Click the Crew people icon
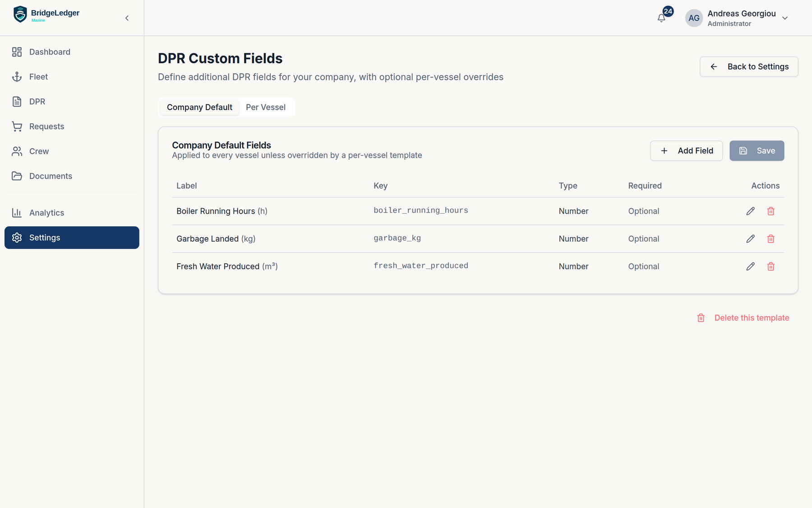This screenshot has width=812, height=508. [17, 151]
